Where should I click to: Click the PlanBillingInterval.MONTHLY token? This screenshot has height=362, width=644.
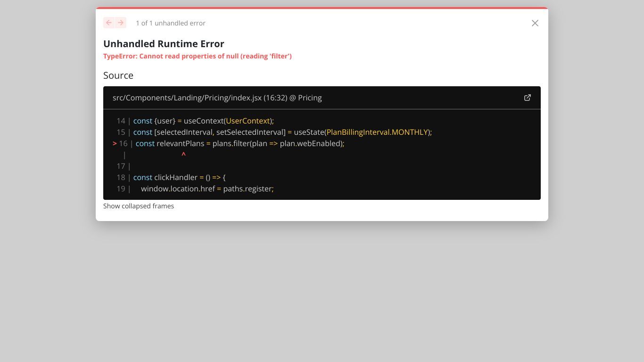pos(377,132)
